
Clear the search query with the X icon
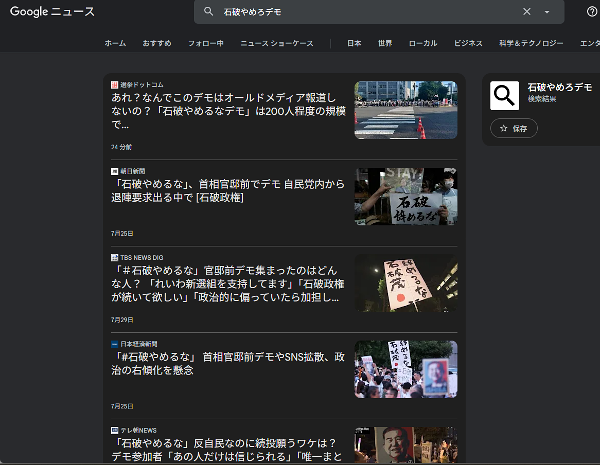click(x=527, y=12)
